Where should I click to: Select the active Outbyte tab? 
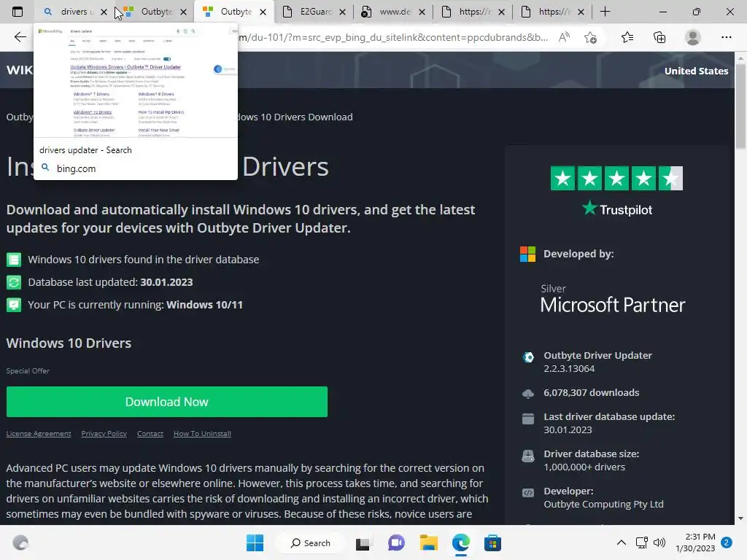(x=228, y=12)
